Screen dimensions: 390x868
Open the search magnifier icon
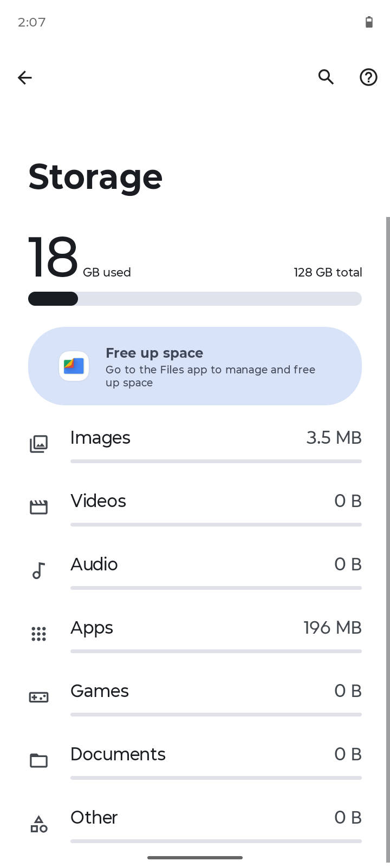pyautogui.click(x=326, y=77)
